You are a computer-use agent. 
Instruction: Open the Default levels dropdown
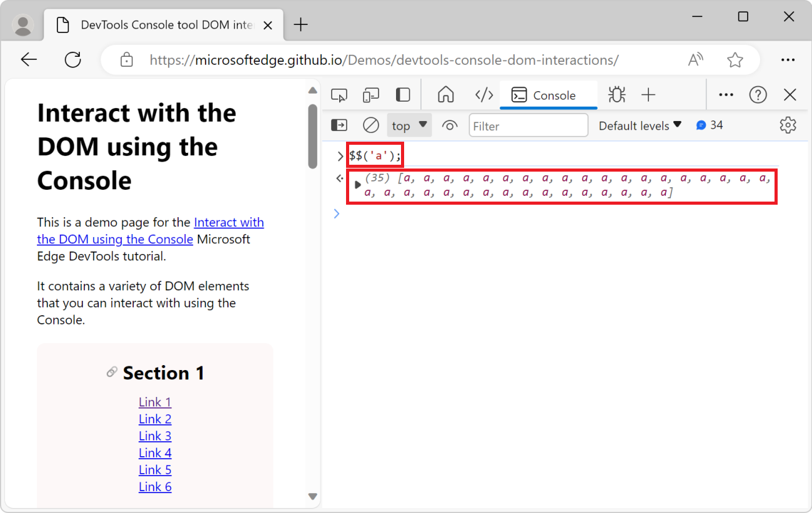point(640,125)
